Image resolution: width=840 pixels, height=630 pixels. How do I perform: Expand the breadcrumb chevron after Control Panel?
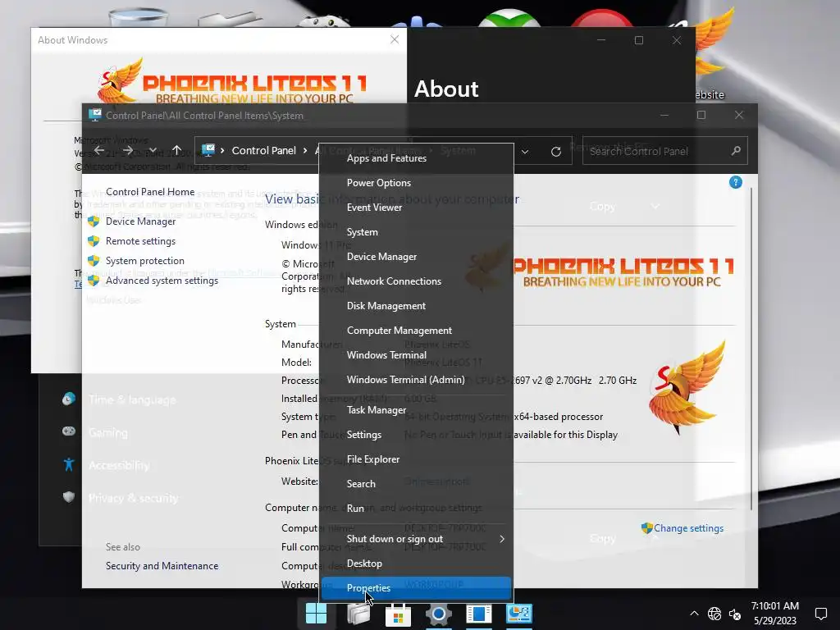tap(305, 151)
